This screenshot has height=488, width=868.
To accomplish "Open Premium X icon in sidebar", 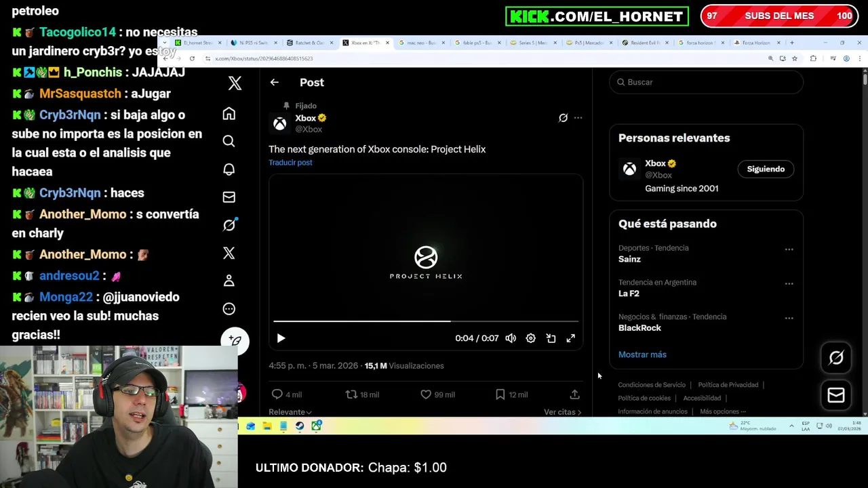I will click(229, 253).
